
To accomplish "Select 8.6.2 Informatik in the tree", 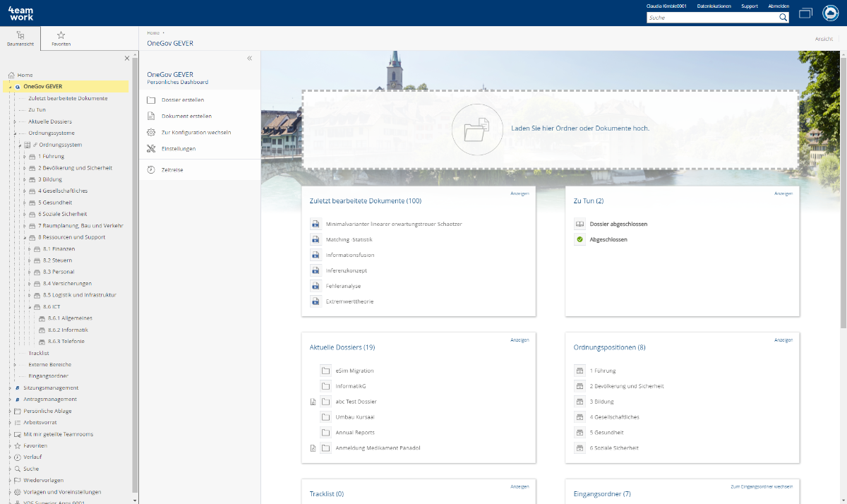I will point(68,330).
